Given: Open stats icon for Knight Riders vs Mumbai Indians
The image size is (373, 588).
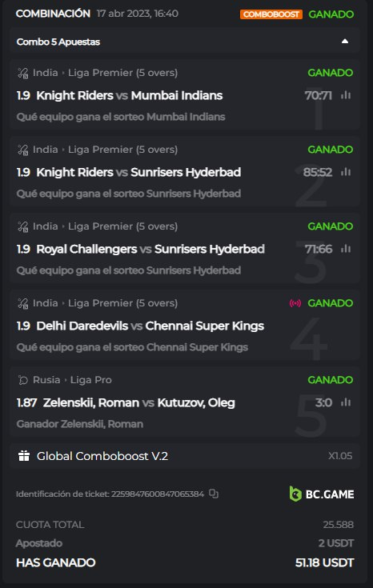Looking at the screenshot, I should pyautogui.click(x=346, y=95).
